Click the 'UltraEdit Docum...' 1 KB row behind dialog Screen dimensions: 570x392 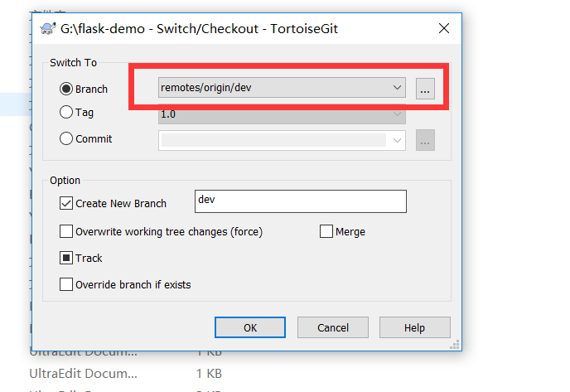tap(125, 374)
